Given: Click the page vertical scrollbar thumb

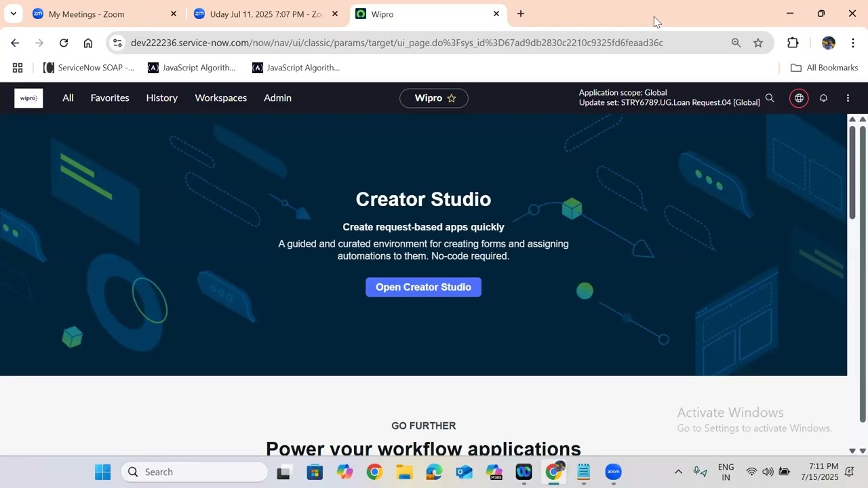Looking at the screenshot, I should point(852,171).
